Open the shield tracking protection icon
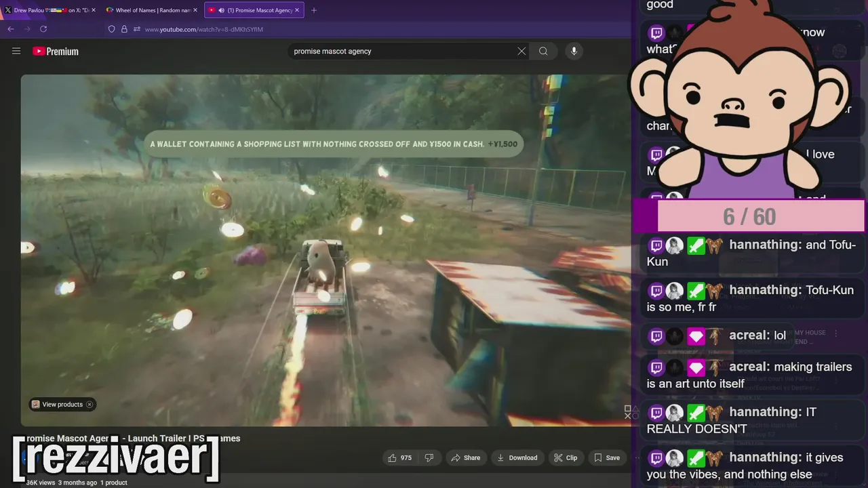 click(x=112, y=29)
